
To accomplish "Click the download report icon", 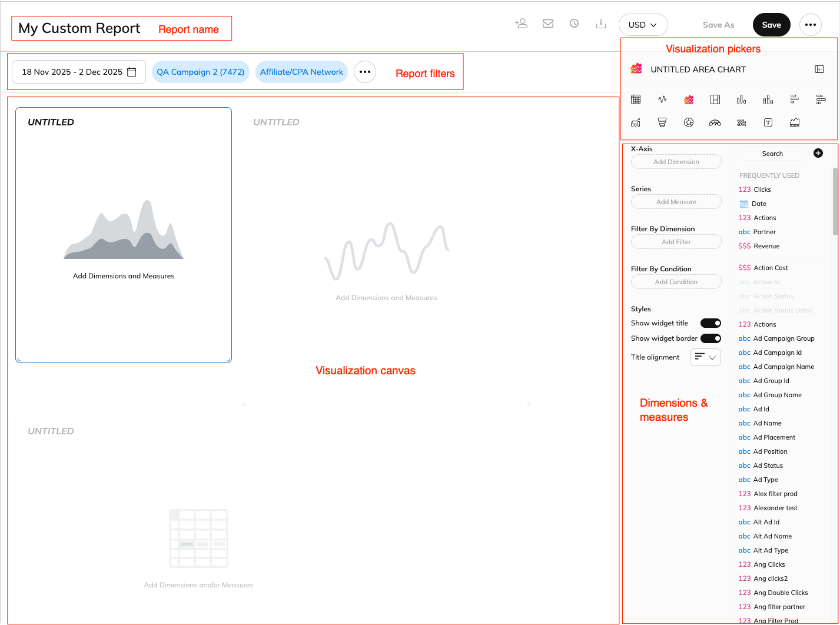I will 600,24.
